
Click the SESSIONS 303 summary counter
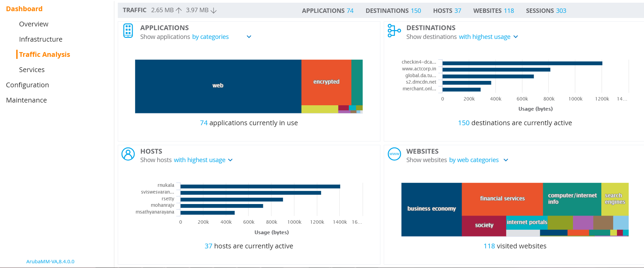546,10
